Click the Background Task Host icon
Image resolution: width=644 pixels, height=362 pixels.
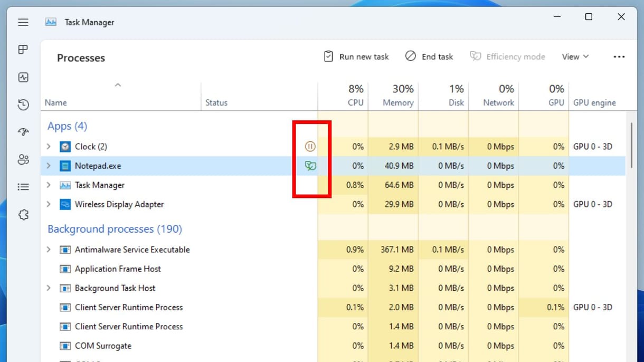[65, 288]
